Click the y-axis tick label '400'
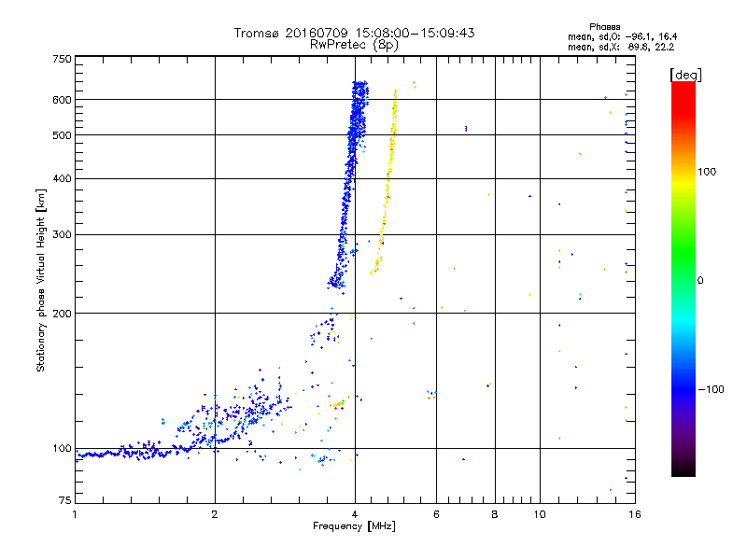Screen dimensions: 747x560 62,178
